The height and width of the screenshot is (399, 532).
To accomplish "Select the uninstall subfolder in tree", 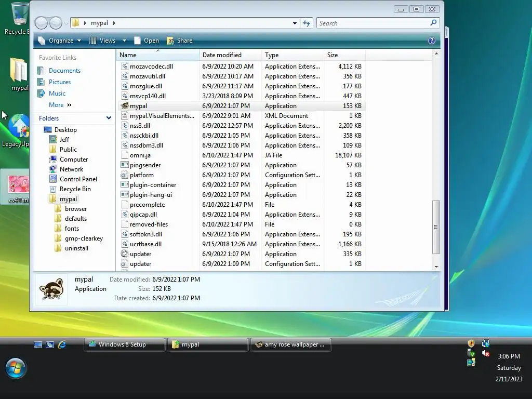I will 76,248.
